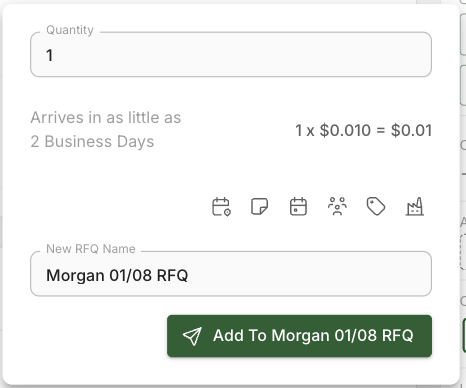The width and height of the screenshot is (466, 388).
Task: Click the 2 Business Days text
Action: tap(92, 142)
